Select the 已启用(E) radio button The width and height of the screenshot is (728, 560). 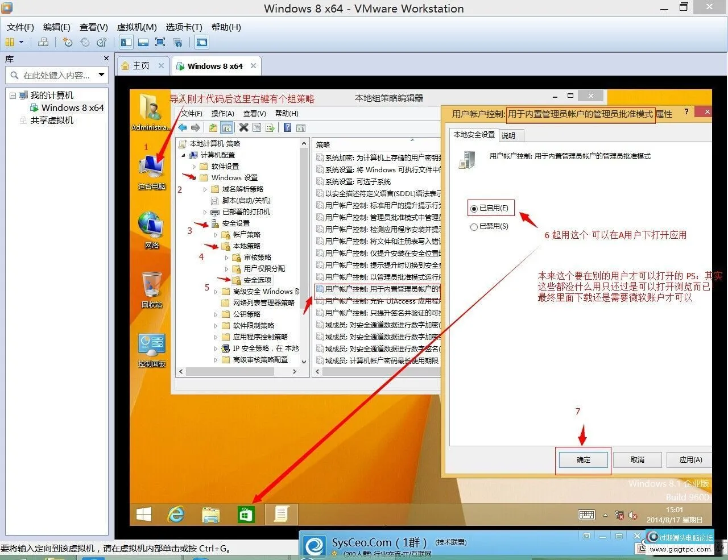(474, 208)
